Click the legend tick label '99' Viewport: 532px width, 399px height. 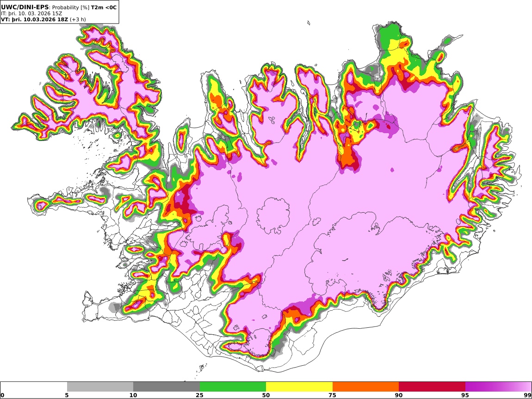(527, 395)
